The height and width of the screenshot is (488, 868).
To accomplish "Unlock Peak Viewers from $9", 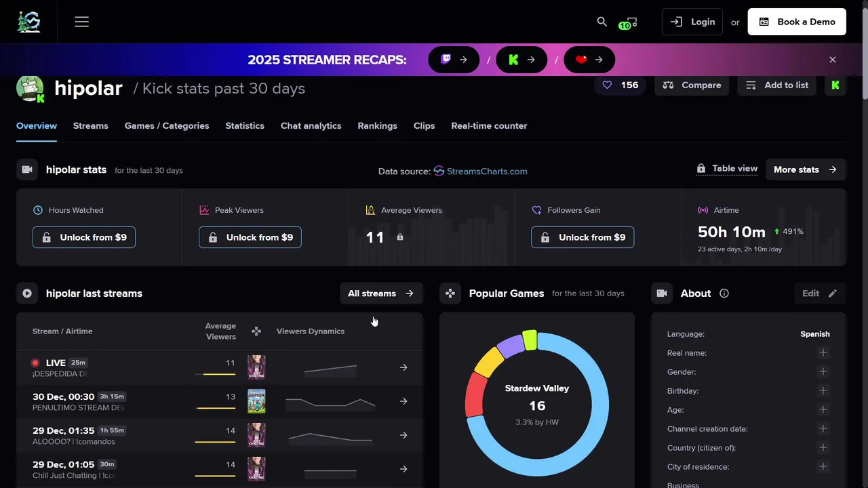I will pos(250,237).
